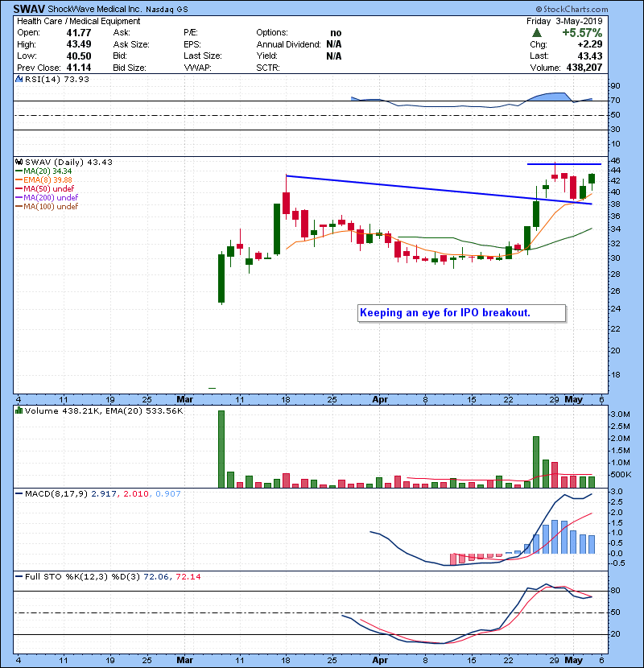This screenshot has width=644, height=668.
Task: Click the MA(50) undef legend entry
Action: [45, 188]
